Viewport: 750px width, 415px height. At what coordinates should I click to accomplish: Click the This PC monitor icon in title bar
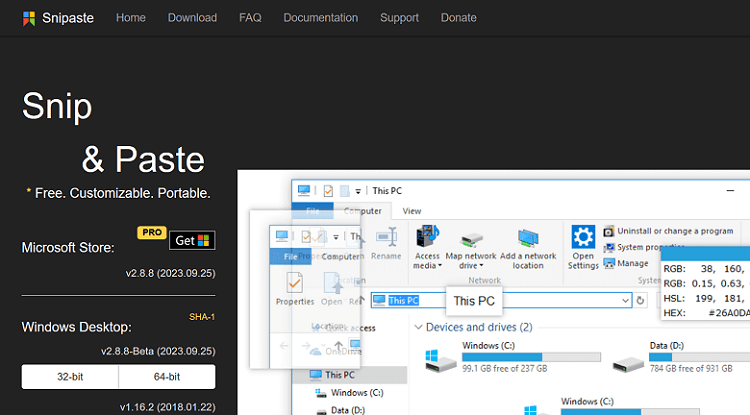coord(304,191)
